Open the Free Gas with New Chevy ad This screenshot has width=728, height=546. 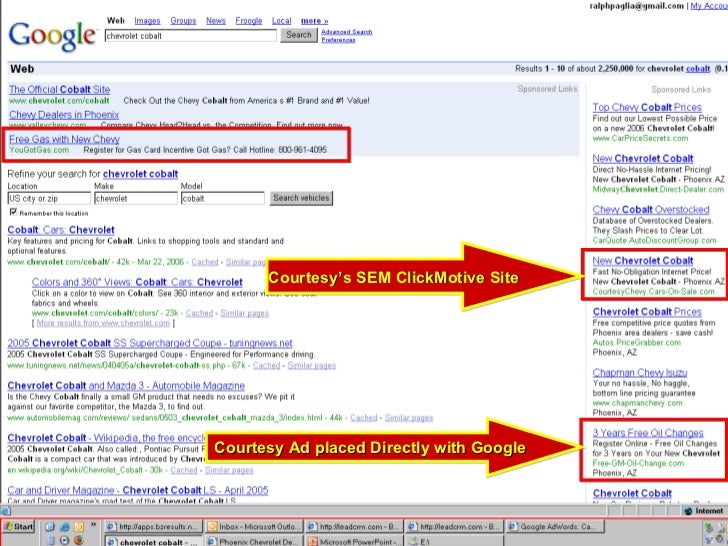[64, 139]
